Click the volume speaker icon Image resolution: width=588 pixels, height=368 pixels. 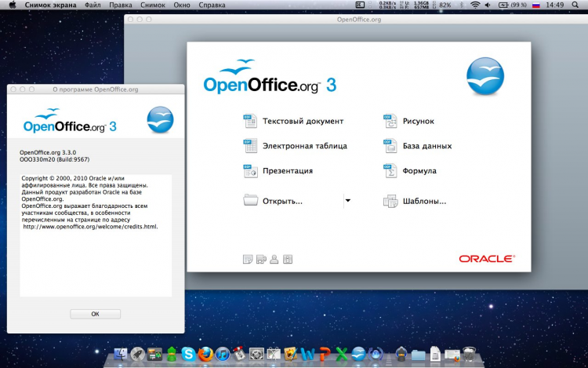click(x=488, y=5)
